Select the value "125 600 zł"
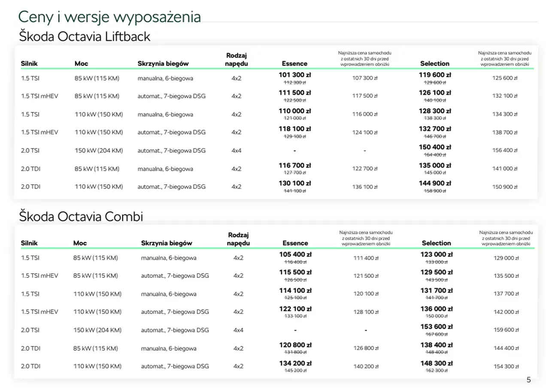Viewport: 558px width, 392px height. coord(505,78)
